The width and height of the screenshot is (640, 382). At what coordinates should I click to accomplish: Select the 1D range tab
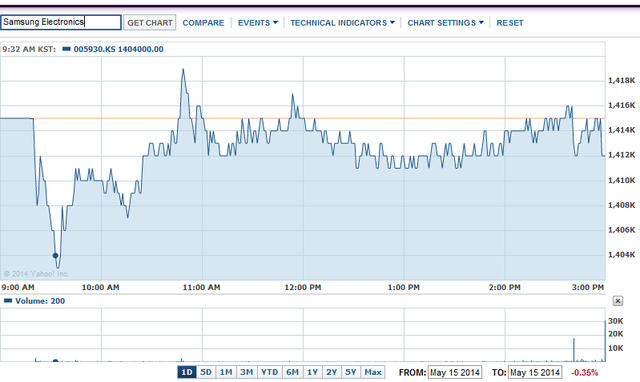[187, 372]
